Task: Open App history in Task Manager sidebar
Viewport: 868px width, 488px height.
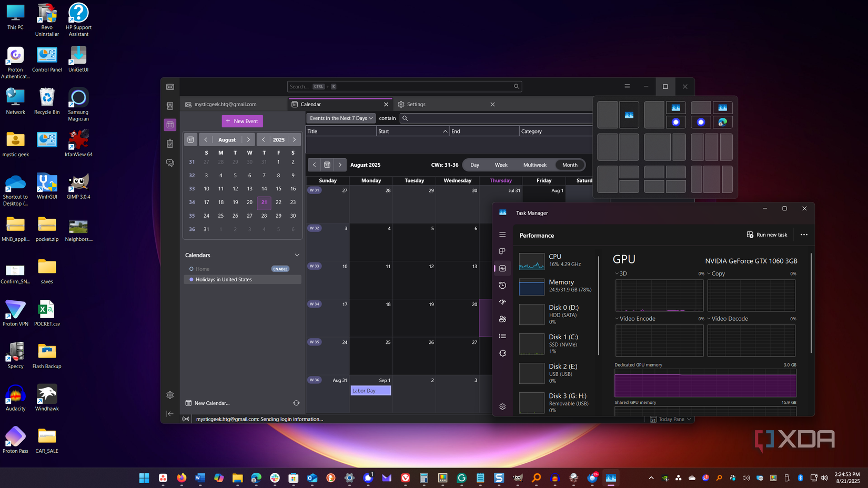Action: [x=502, y=285]
